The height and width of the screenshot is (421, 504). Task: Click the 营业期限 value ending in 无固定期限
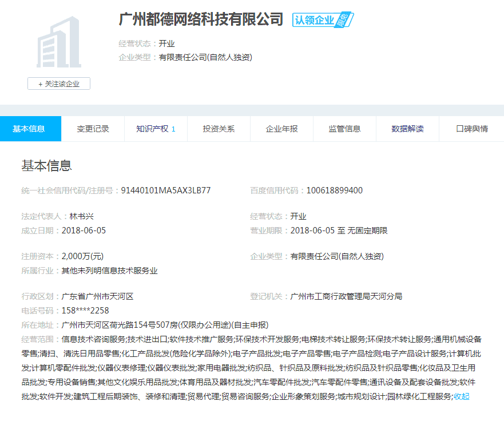tap(339, 231)
